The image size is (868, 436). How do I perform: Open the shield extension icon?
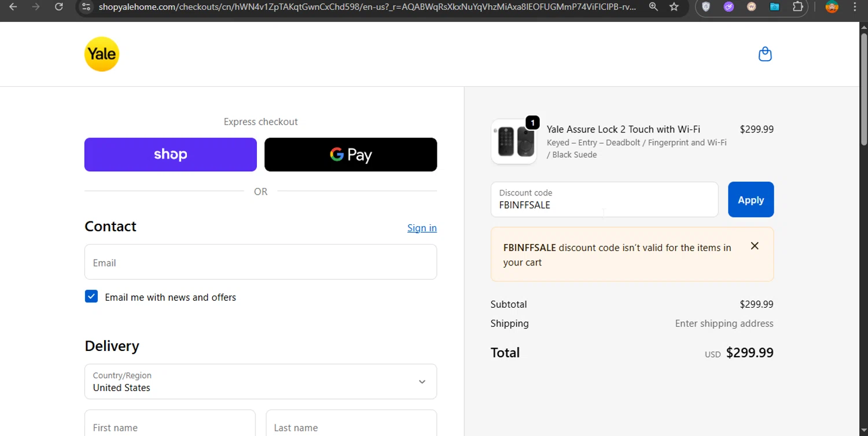point(706,7)
